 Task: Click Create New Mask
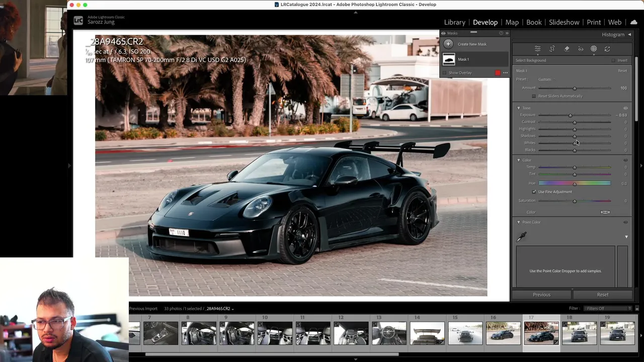pyautogui.click(x=472, y=44)
